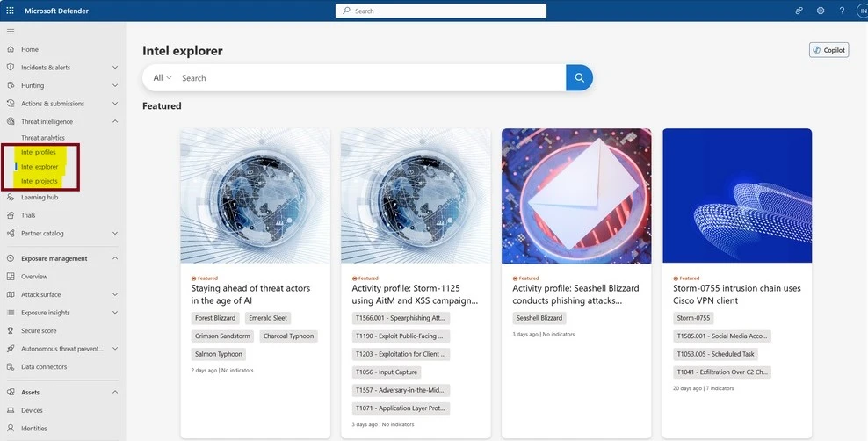Open article Staying ahead of threat actors
The image size is (868, 441).
tap(250, 294)
